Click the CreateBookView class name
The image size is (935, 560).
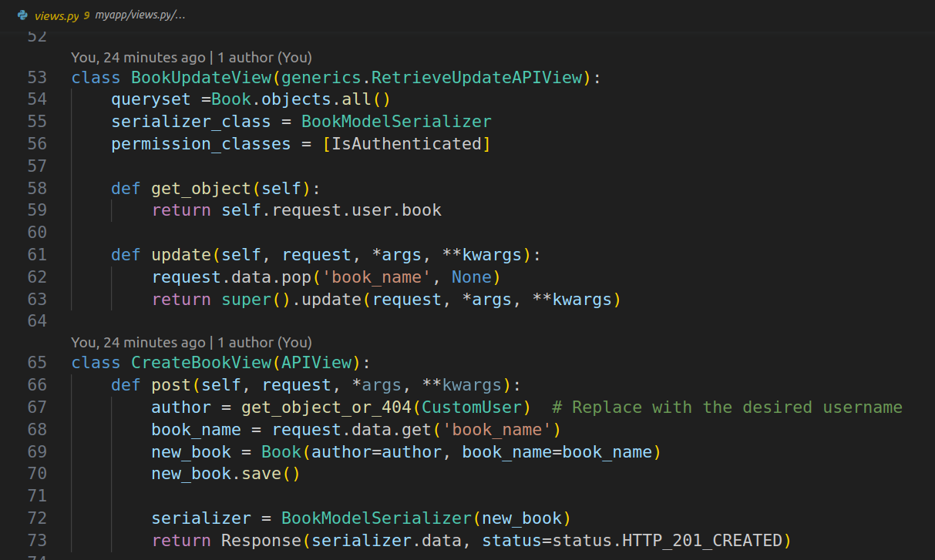(201, 362)
